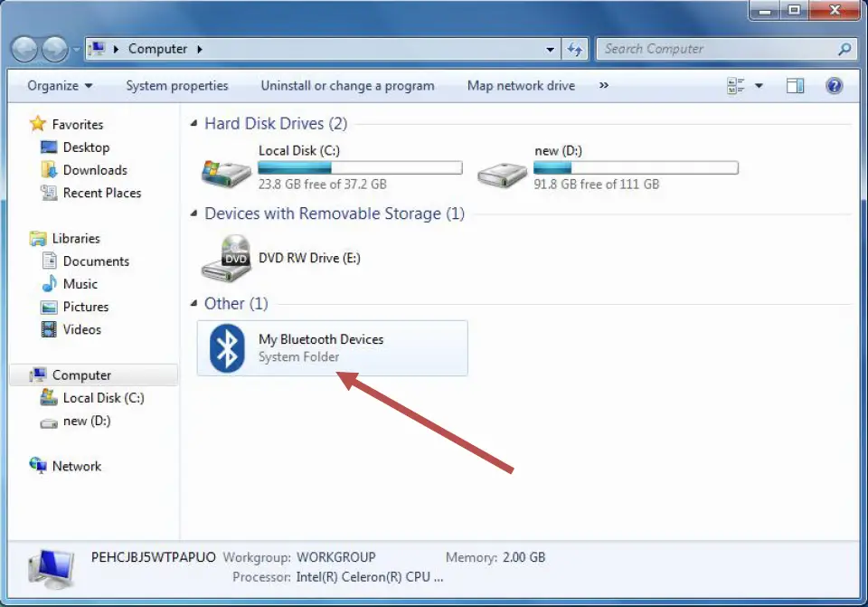Open the Pictures library
The width and height of the screenshot is (868, 607).
click(85, 307)
